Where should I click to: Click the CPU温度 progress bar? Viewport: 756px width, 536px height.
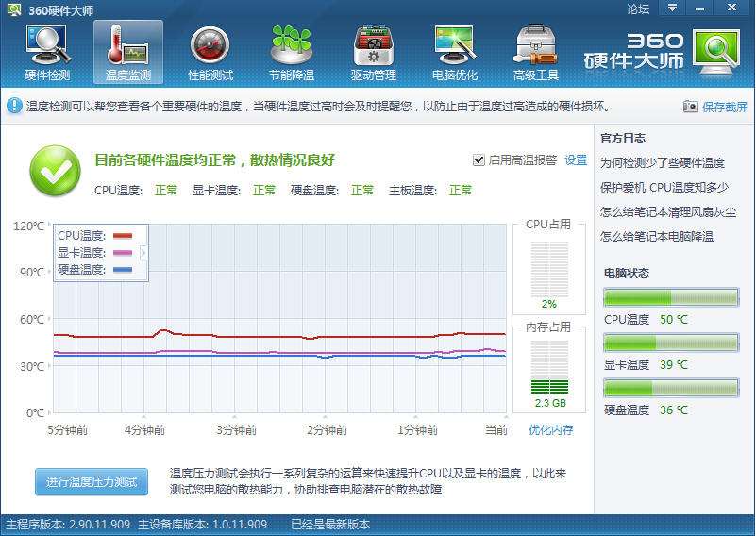[671, 297]
